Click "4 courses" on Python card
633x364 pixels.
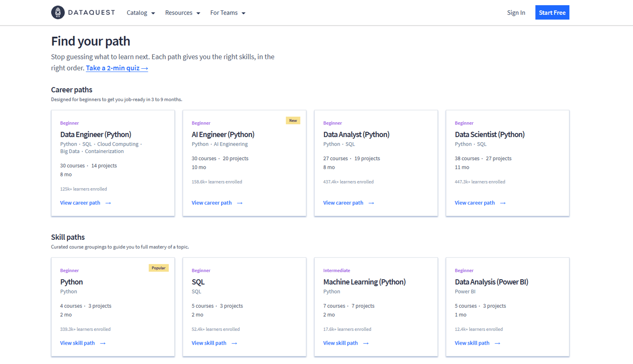[x=71, y=306]
